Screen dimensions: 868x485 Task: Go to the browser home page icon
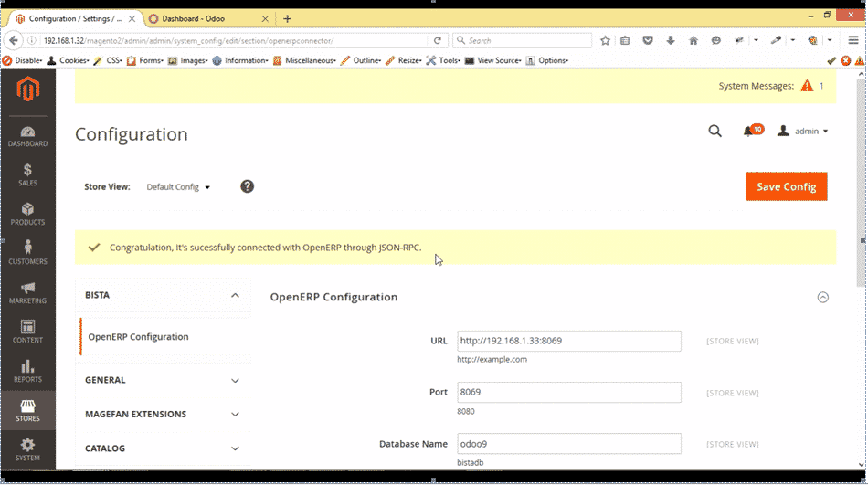[x=693, y=40]
